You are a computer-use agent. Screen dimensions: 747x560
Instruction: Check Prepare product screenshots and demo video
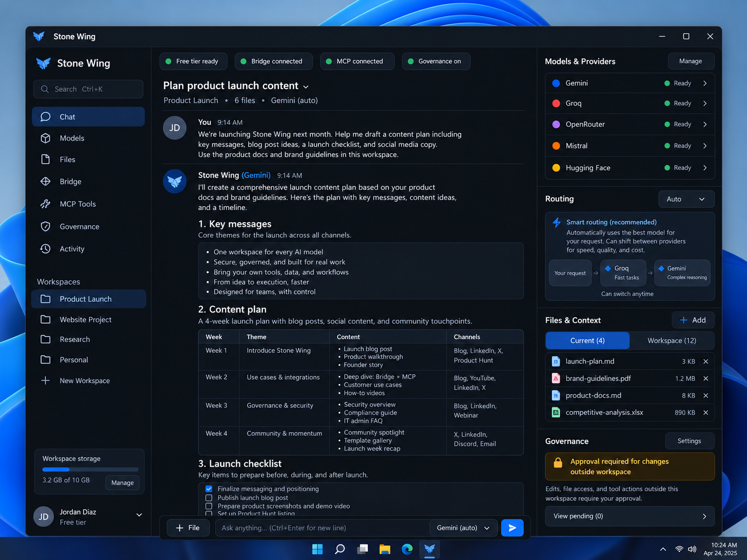[209, 506]
